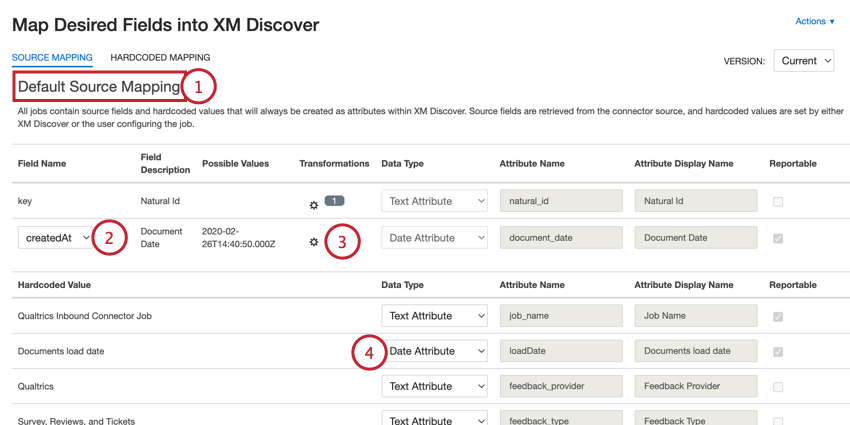Click the natural_id attribute name field
This screenshot has height=425, width=850.
560,201
